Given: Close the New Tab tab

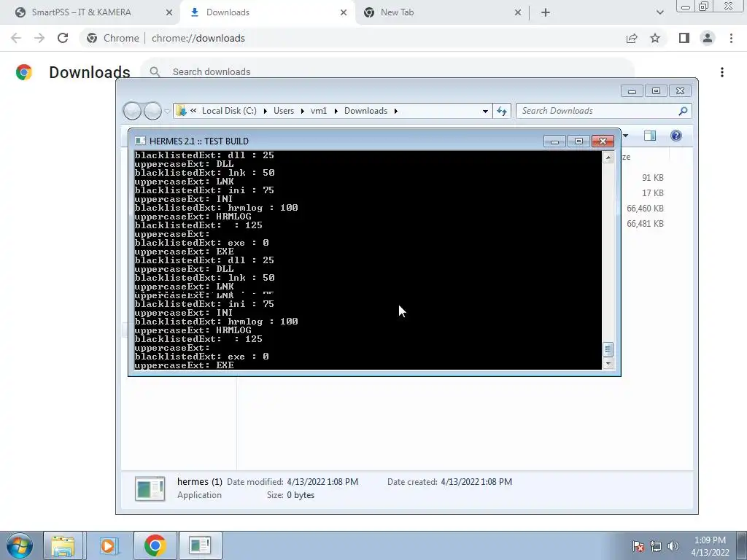Looking at the screenshot, I should click(x=518, y=13).
